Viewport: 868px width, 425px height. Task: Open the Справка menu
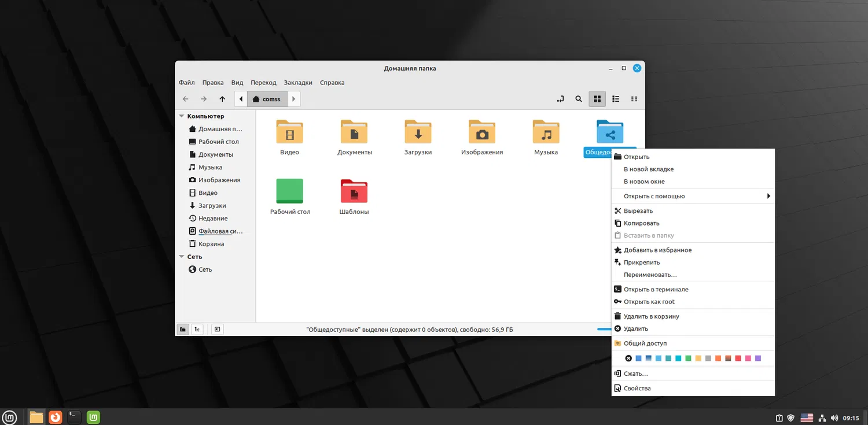(332, 83)
